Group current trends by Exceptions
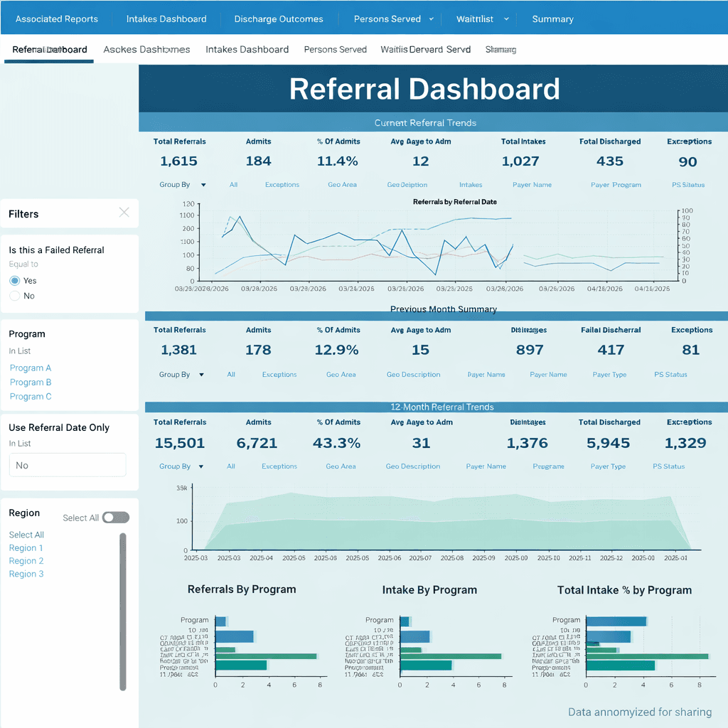 [x=282, y=184]
